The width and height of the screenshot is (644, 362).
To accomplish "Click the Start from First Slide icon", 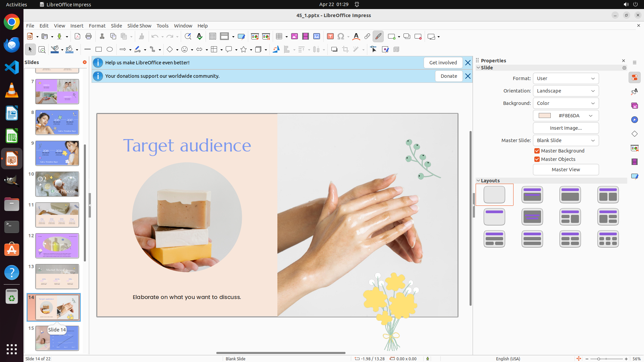I will [255, 37].
